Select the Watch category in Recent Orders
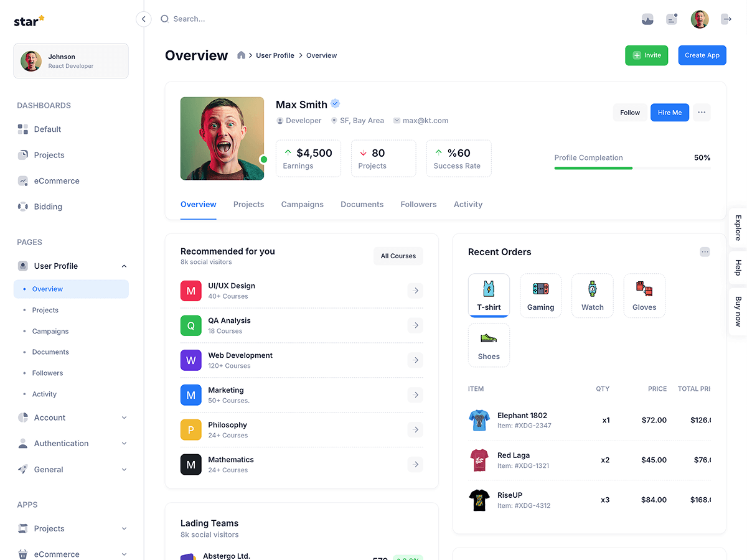 592,295
